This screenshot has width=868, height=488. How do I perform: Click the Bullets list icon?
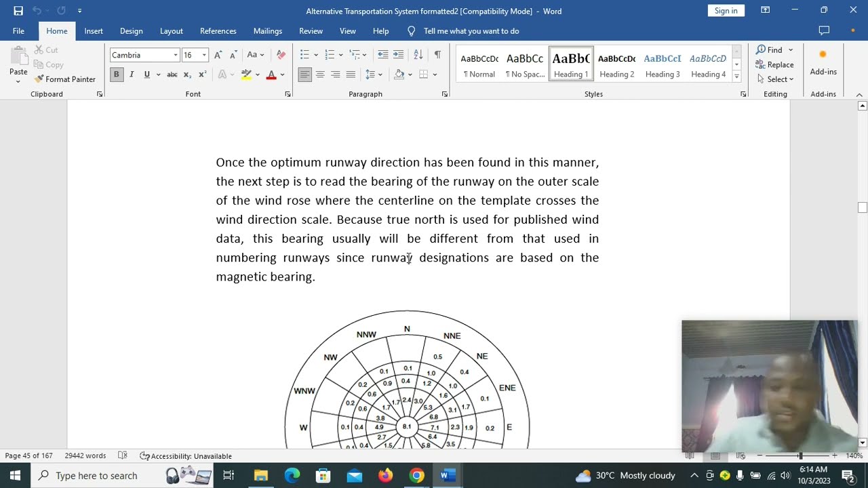305,55
